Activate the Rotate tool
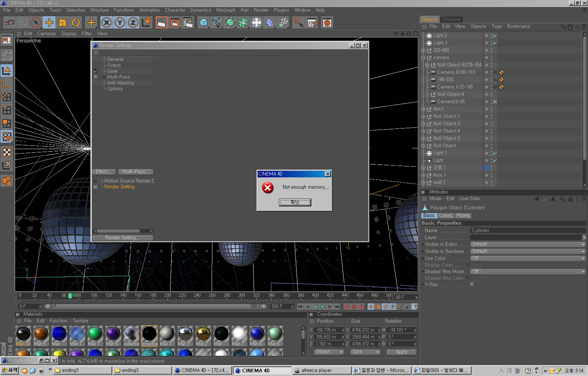Image resolution: width=588 pixels, height=376 pixels. (x=76, y=23)
